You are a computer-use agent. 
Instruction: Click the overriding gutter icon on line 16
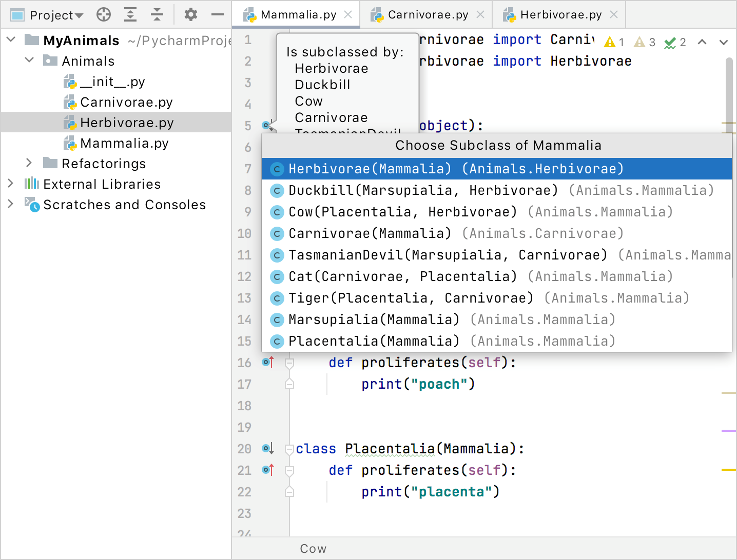pyautogui.click(x=268, y=363)
